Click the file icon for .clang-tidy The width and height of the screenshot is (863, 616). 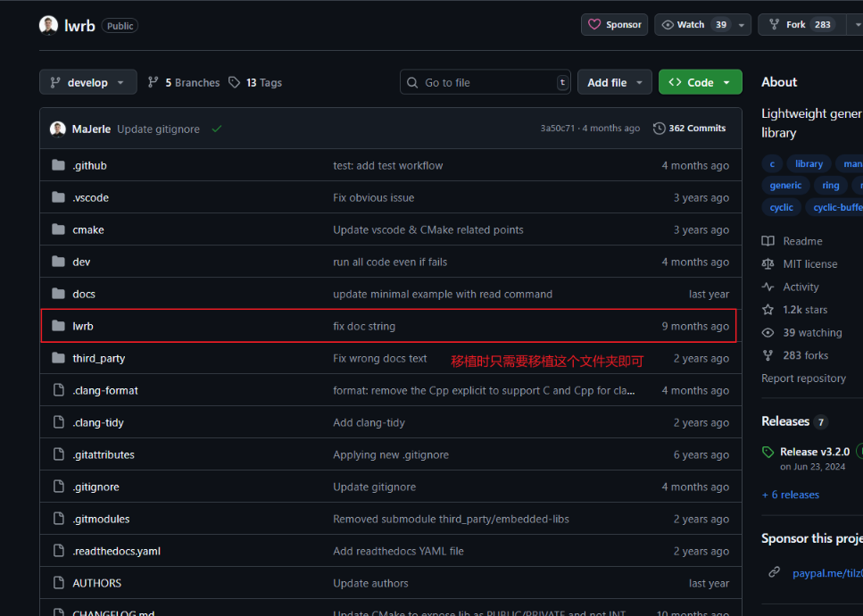tap(58, 422)
